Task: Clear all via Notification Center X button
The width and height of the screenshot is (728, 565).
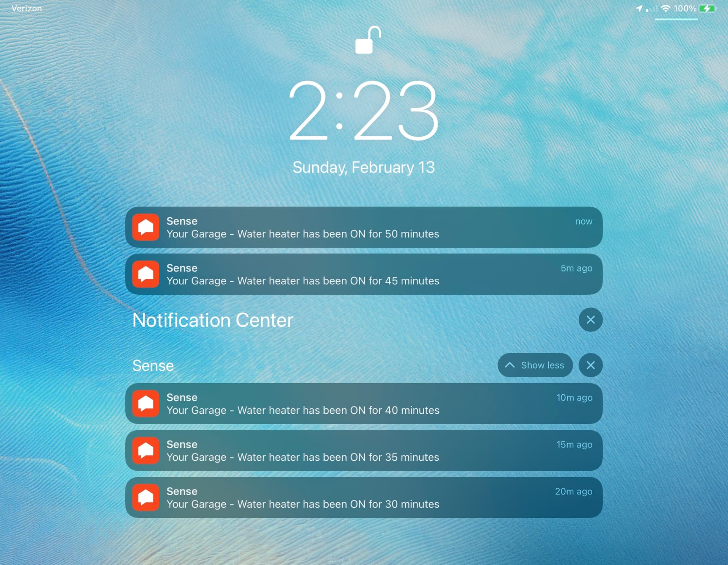Action: click(590, 320)
